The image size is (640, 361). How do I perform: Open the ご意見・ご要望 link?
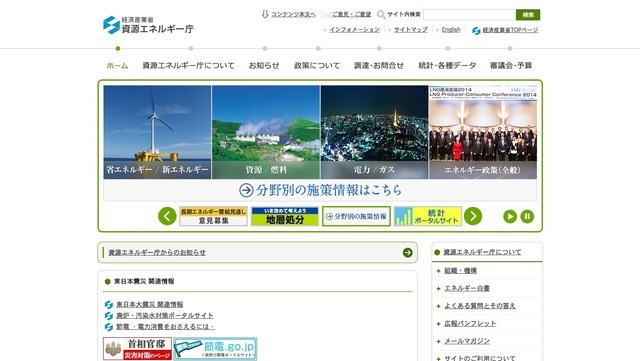point(351,14)
